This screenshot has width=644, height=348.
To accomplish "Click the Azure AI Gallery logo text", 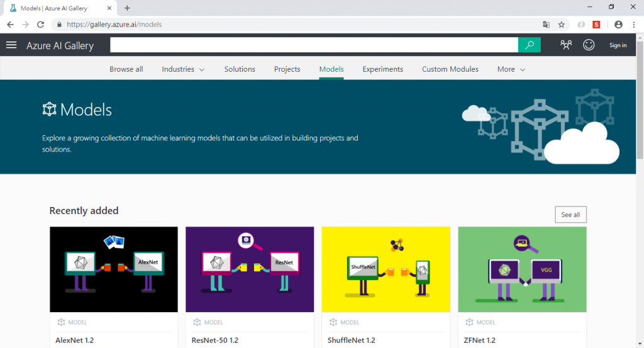I will pos(60,45).
